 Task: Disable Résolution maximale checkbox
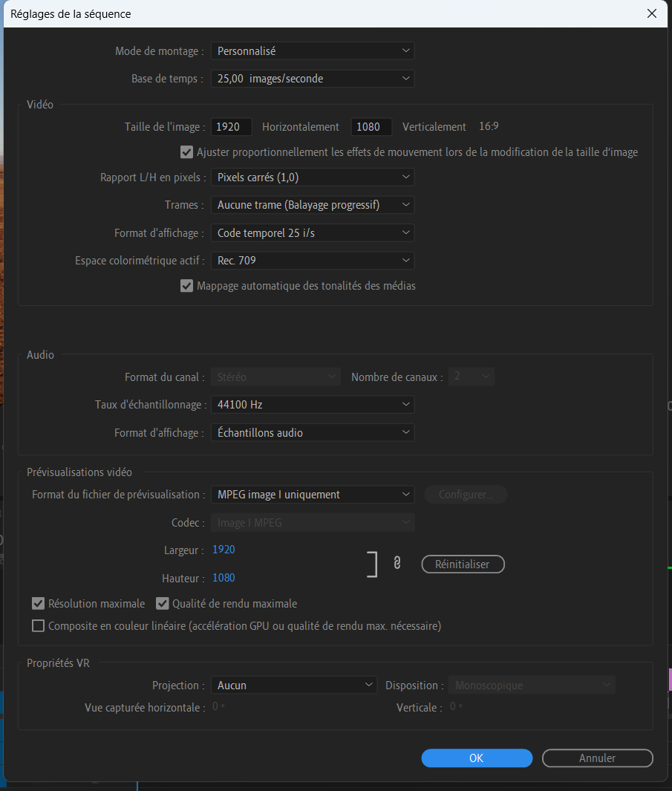[x=39, y=603]
